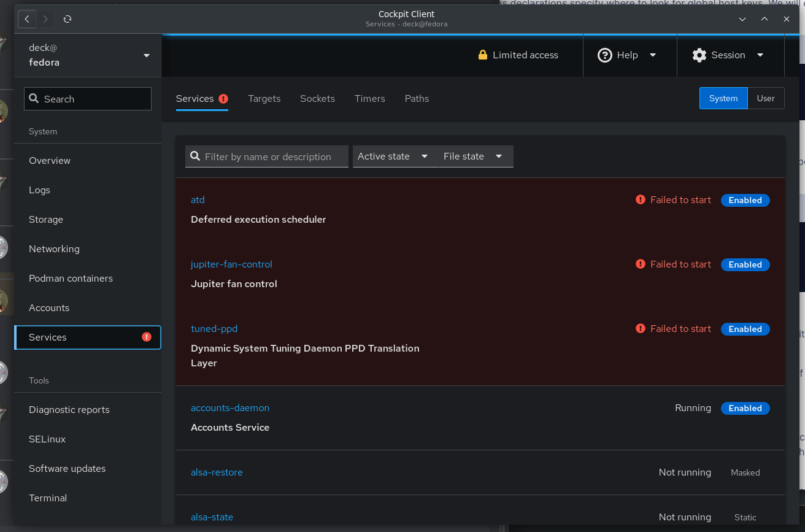Click the Help question mark icon
This screenshot has width=805, height=532.
604,55
